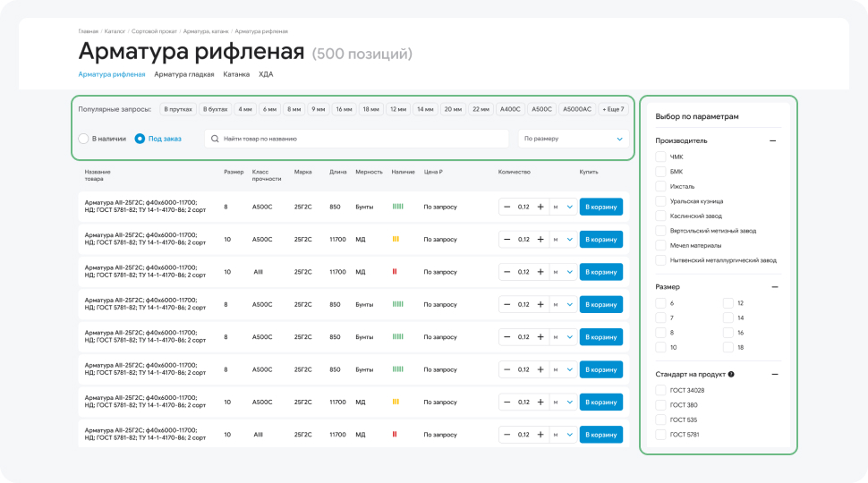The height and width of the screenshot is (483, 868).
Task: Click the Найти товар по названию search field
Action: [x=356, y=139]
